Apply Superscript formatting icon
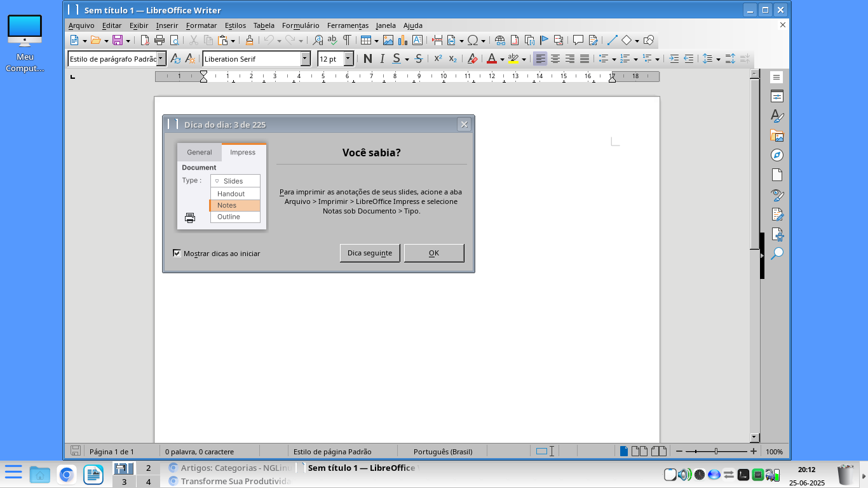868x488 pixels. (438, 58)
